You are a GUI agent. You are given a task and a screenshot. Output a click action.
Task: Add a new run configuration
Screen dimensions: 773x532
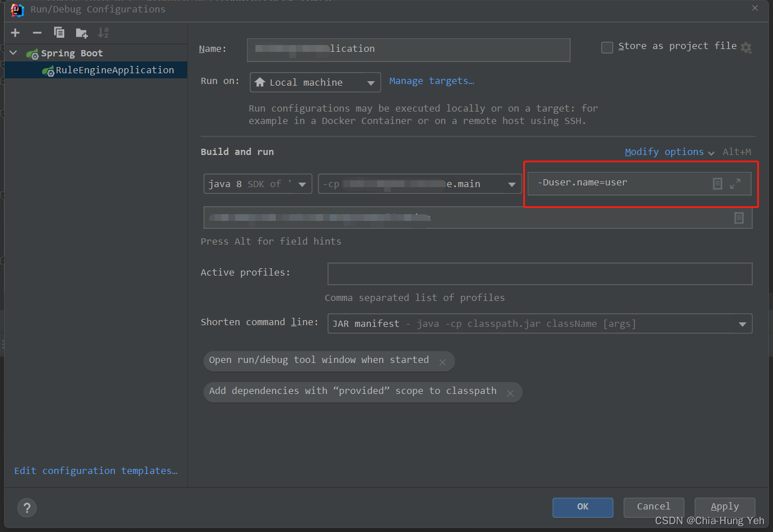point(15,32)
